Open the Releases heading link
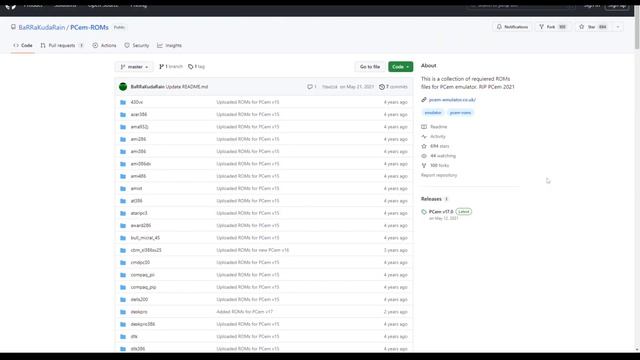The height and width of the screenshot is (360, 640). click(x=431, y=199)
